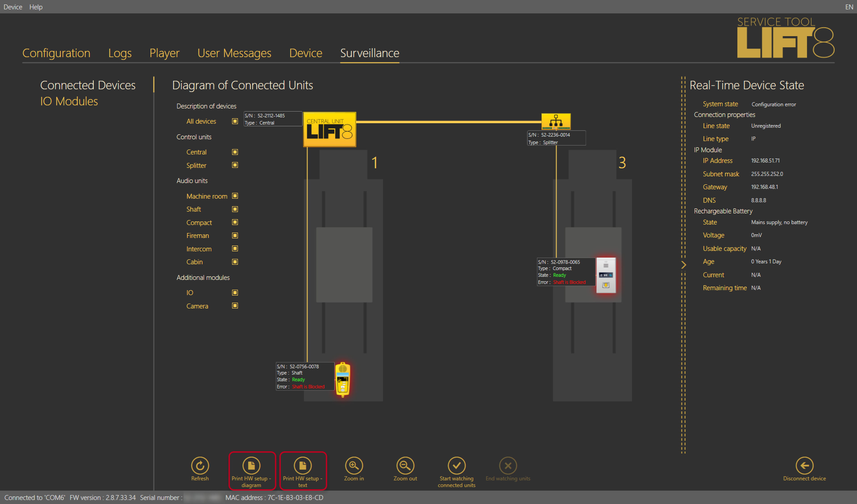The height and width of the screenshot is (504, 857).
Task: Switch to the Device tab
Action: click(x=306, y=53)
